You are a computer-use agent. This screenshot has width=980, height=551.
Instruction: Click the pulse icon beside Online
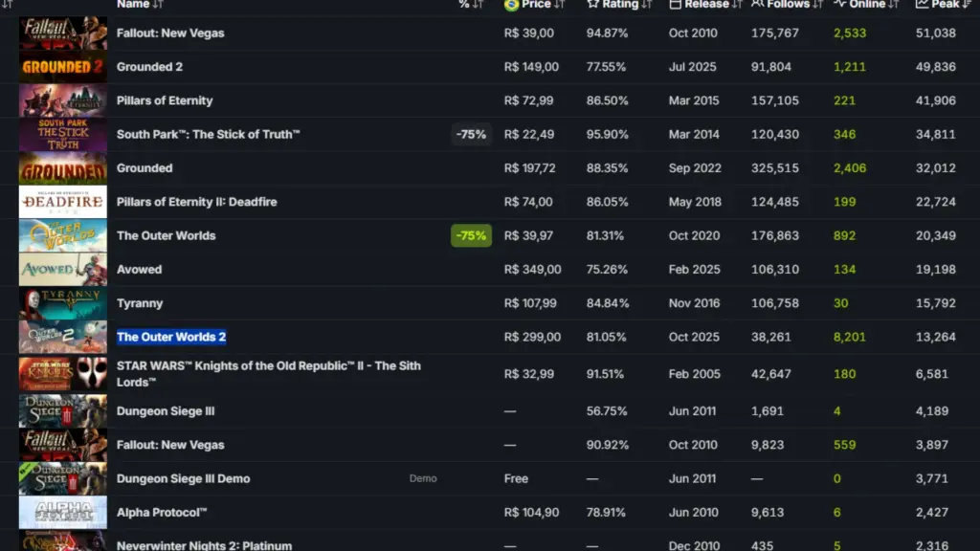(x=839, y=5)
